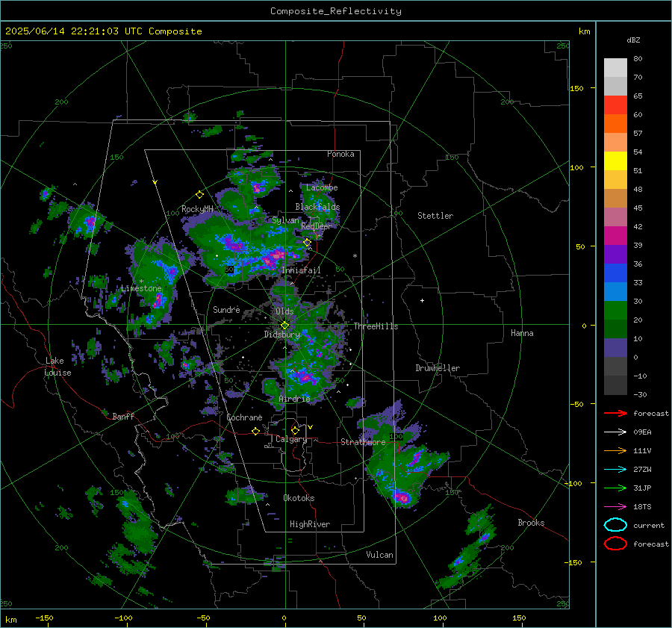Screen dimensions: 672x628
Task: Click the 33 dBZ blue color swatch
Action: pos(615,273)
